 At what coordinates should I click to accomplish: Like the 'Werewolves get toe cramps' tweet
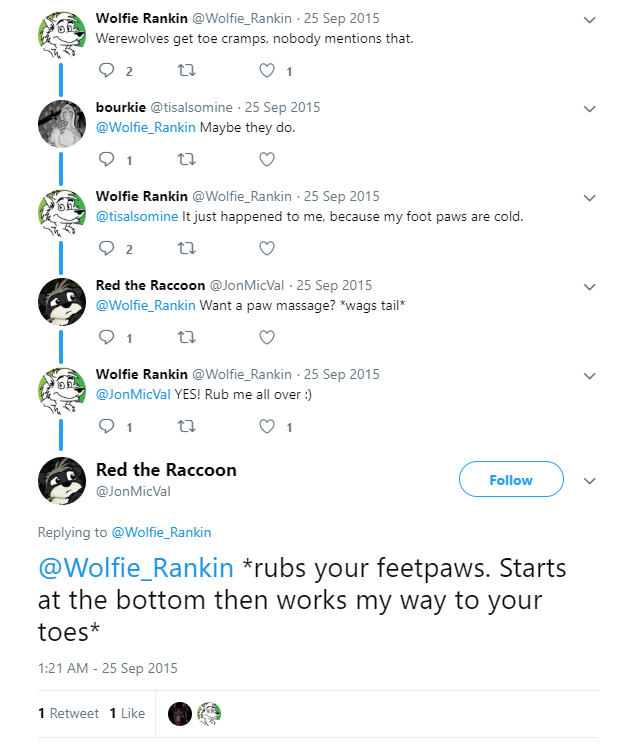pyautogui.click(x=267, y=71)
